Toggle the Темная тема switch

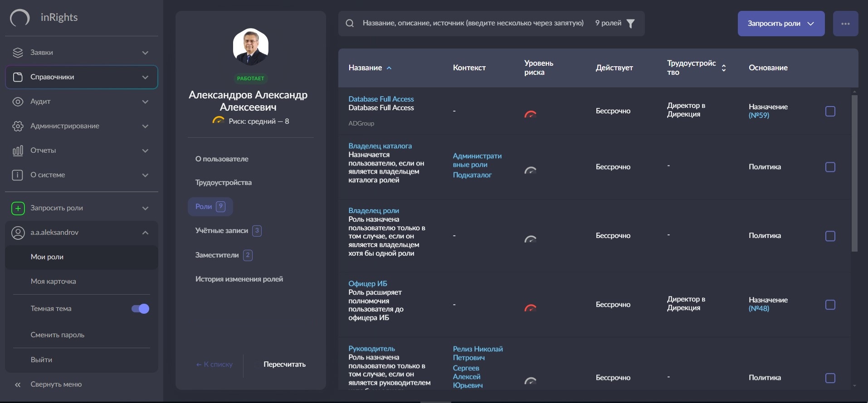pos(140,309)
